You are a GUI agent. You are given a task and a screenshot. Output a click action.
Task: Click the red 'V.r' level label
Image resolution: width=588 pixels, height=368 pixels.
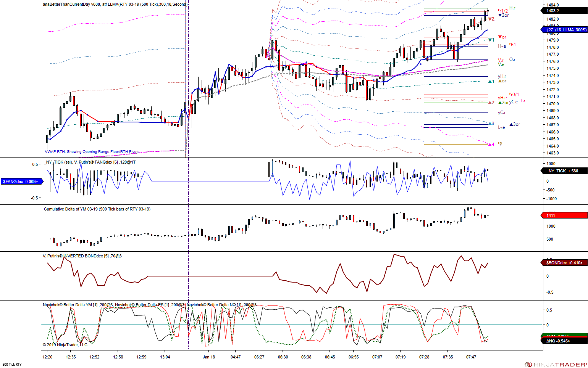pos(501,60)
